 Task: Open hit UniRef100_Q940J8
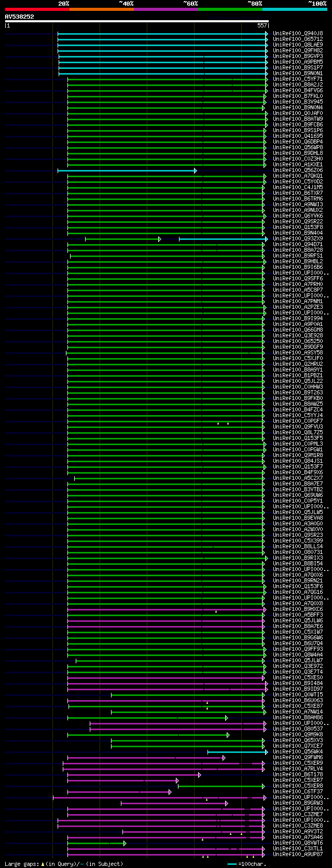[x=298, y=33]
